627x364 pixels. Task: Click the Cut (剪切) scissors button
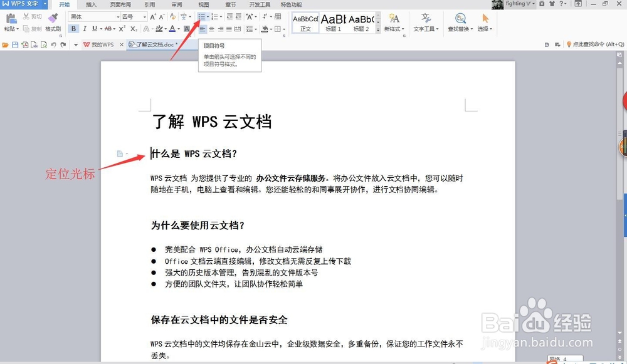pos(33,16)
